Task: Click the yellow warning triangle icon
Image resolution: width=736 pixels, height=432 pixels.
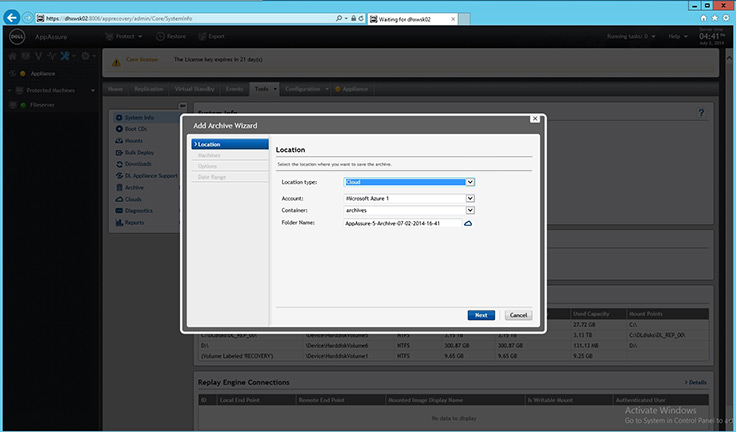Action: coord(116,62)
